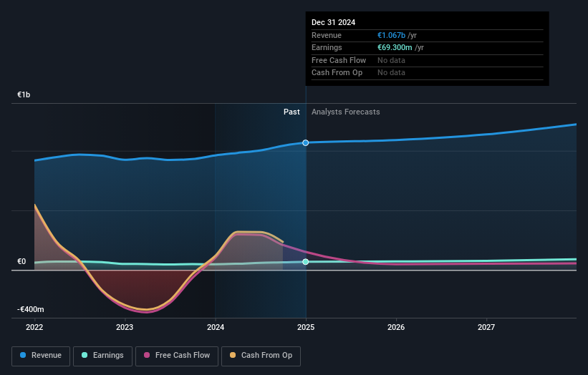Select the 2024 axis label
This screenshot has width=588, height=375.
(216, 328)
